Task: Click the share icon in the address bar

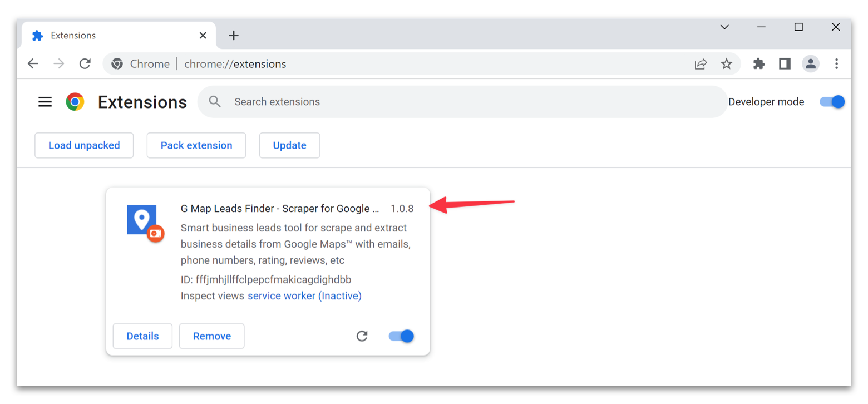Action: click(701, 63)
